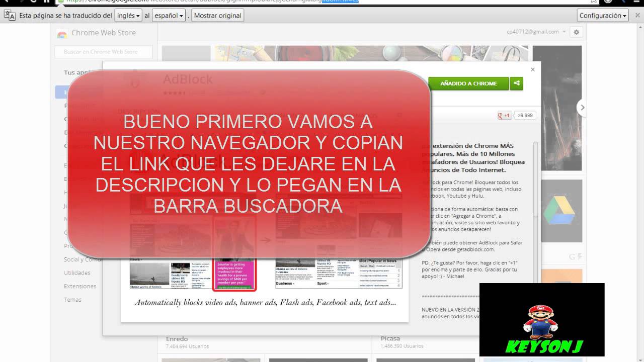Open the inglés source language dropdown
This screenshot has height=362, width=644.
pos(128,16)
